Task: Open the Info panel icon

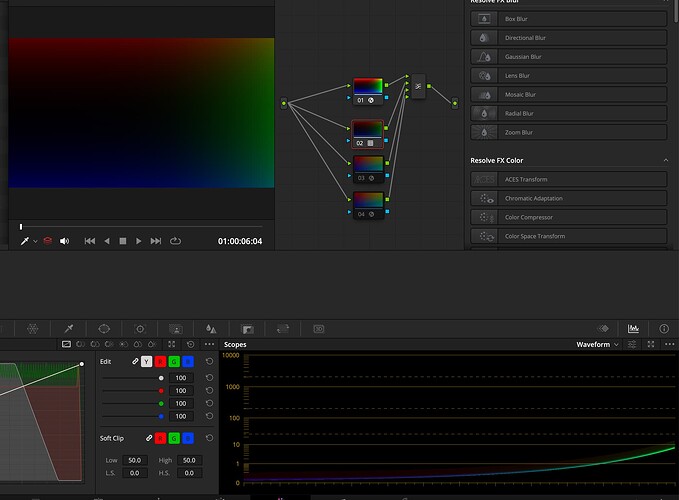Action: click(663, 328)
